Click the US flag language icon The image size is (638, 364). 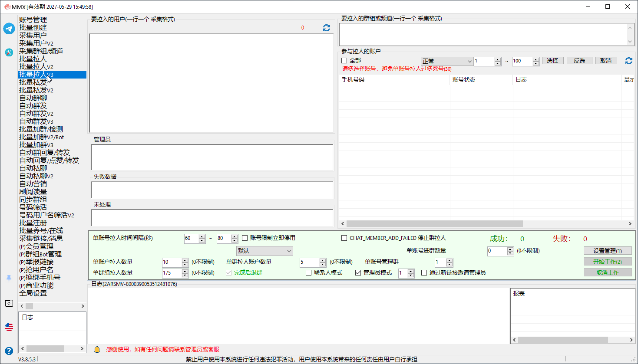tap(9, 327)
